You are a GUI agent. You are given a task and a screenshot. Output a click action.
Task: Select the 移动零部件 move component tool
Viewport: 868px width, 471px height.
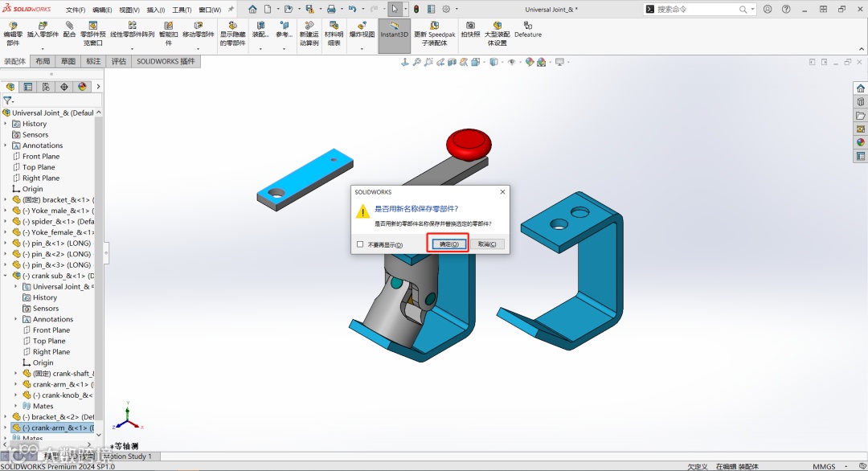(x=199, y=30)
